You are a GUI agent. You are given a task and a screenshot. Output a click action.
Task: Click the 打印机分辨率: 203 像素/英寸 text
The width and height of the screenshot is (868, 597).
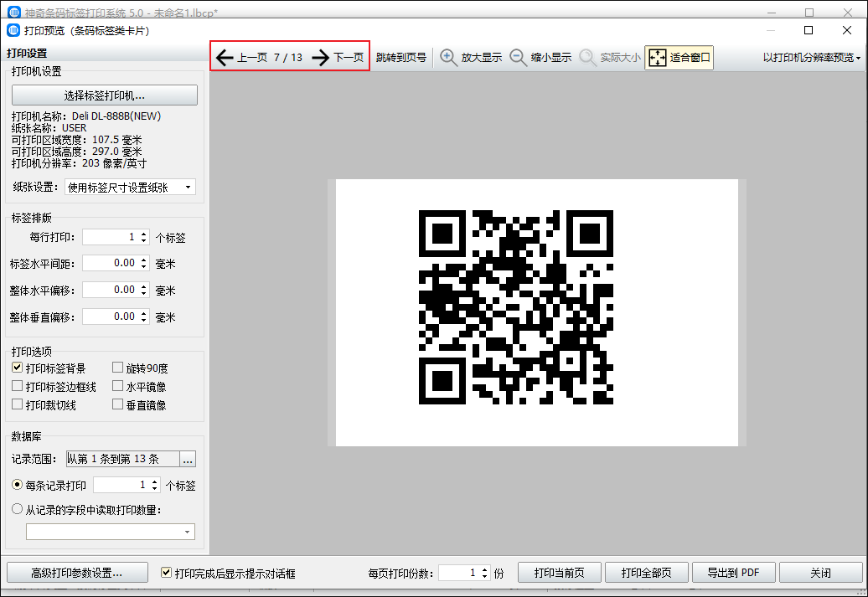[x=79, y=163]
